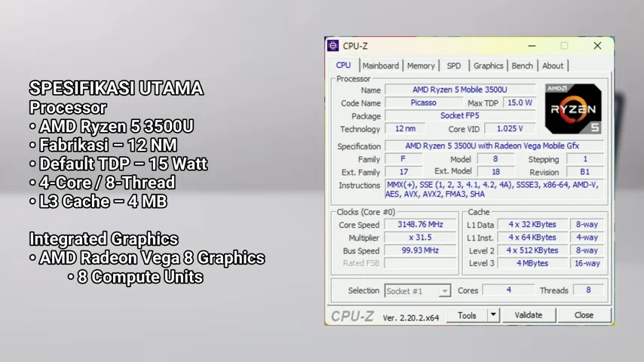The width and height of the screenshot is (644, 362).
Task: Click the Level 3 value 4 MBytes
Action: tap(532, 263)
